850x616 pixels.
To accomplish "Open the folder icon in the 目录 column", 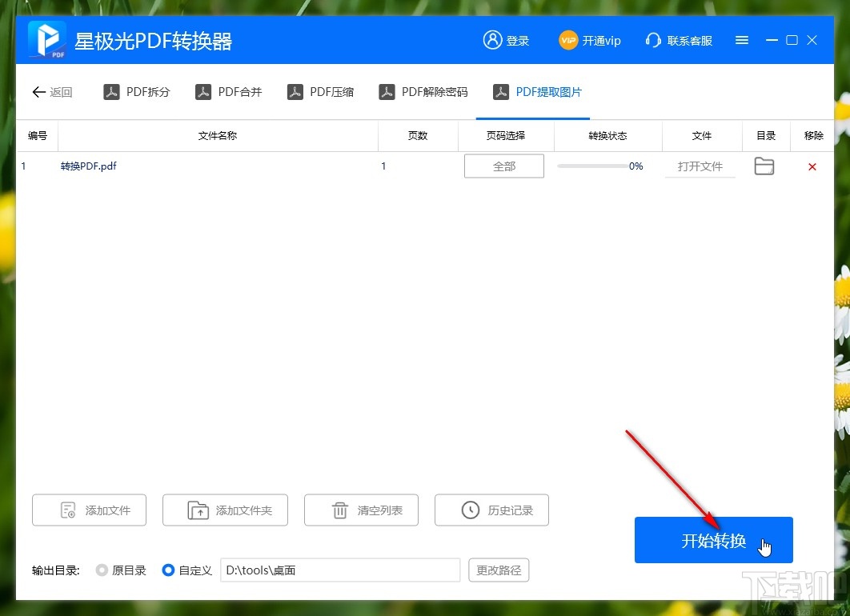I will 764,166.
